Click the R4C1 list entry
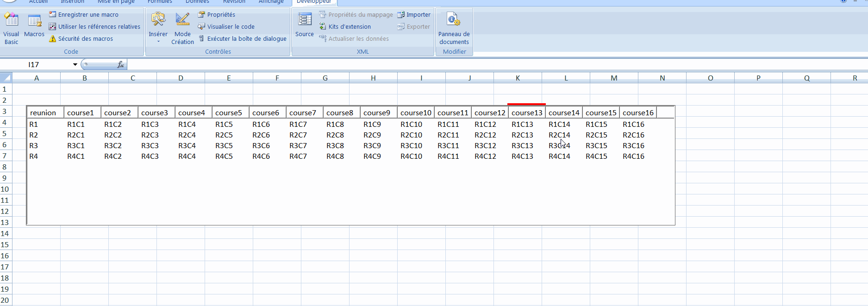Screen dimensions: 868x306 (x=76, y=156)
